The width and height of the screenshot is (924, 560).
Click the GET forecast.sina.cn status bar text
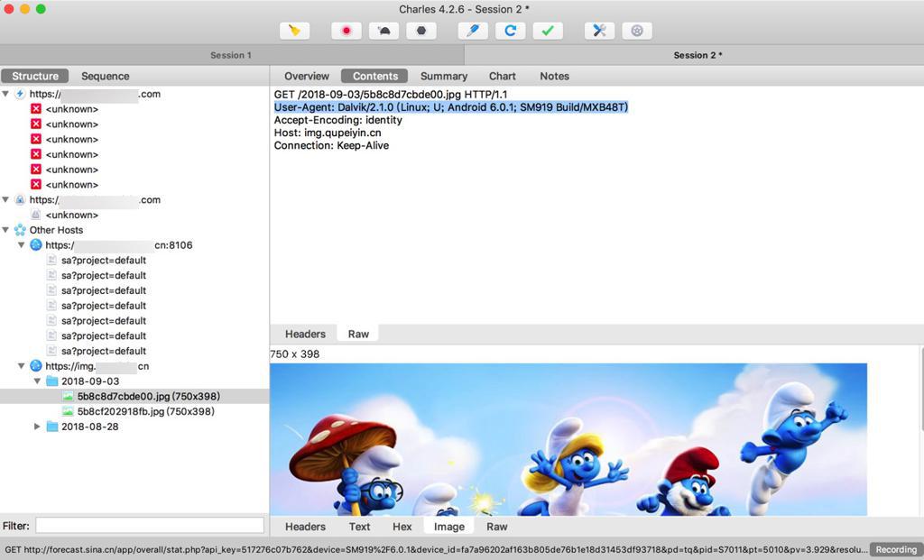point(436,549)
